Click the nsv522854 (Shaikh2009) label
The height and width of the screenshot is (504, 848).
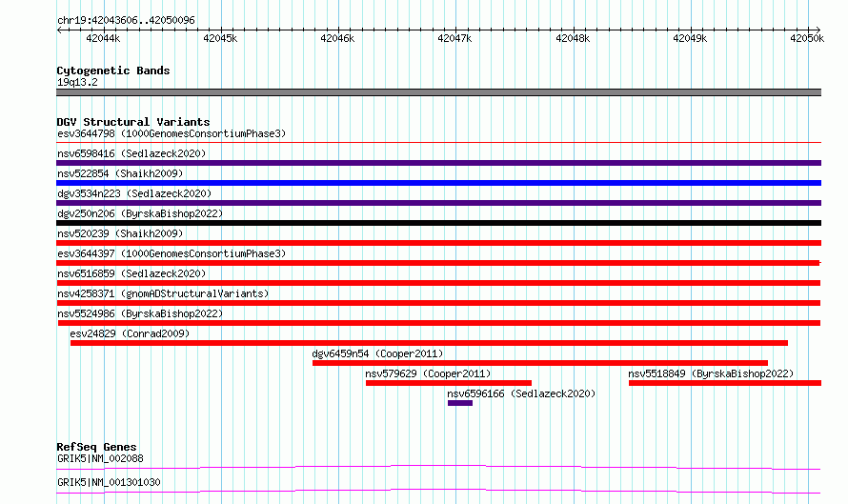click(x=120, y=173)
